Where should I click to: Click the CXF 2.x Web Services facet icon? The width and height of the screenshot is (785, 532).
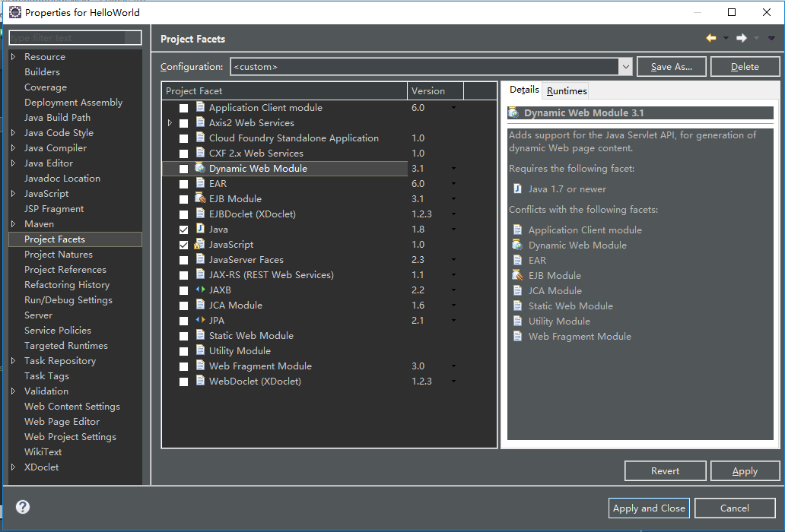click(x=200, y=153)
